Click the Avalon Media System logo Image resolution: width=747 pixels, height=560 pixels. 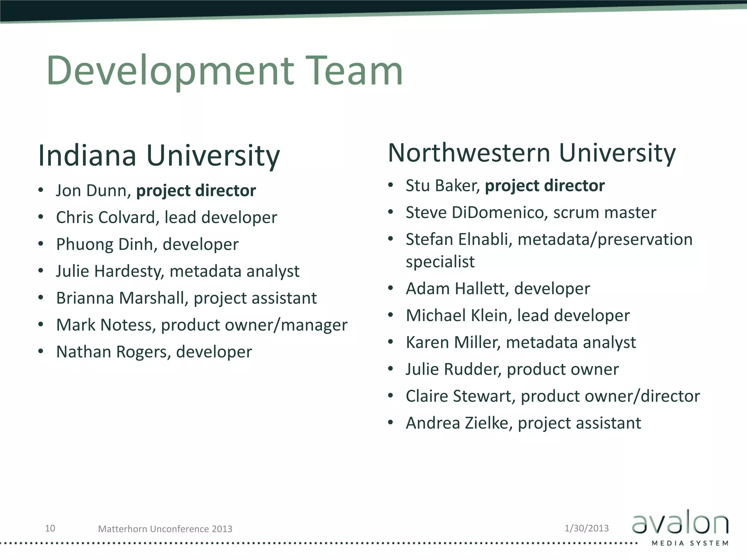(x=681, y=528)
